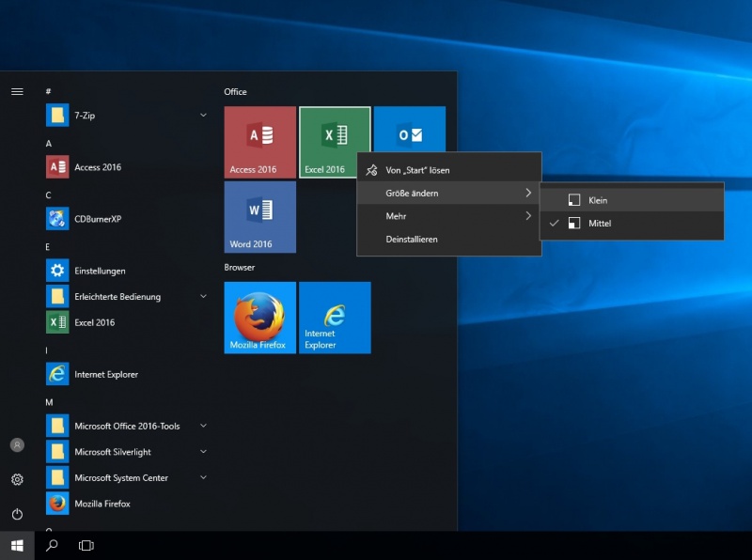Jump to letter M in app list
The image size is (752, 560).
[49, 402]
